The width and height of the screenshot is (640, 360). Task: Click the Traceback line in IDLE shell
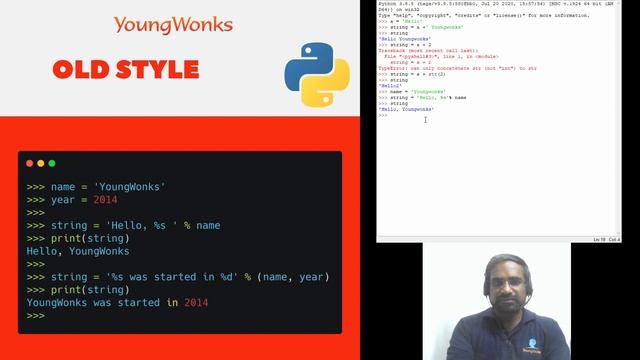click(428, 51)
